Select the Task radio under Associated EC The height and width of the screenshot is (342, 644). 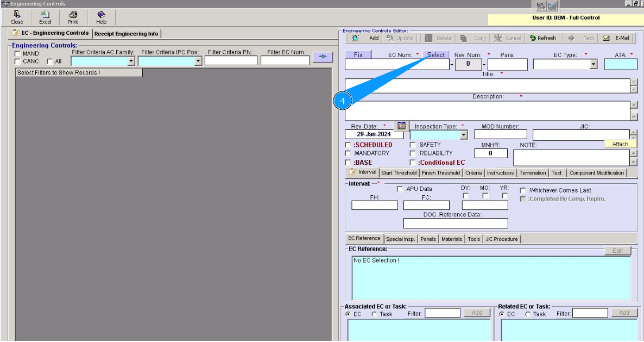pyautogui.click(x=374, y=314)
